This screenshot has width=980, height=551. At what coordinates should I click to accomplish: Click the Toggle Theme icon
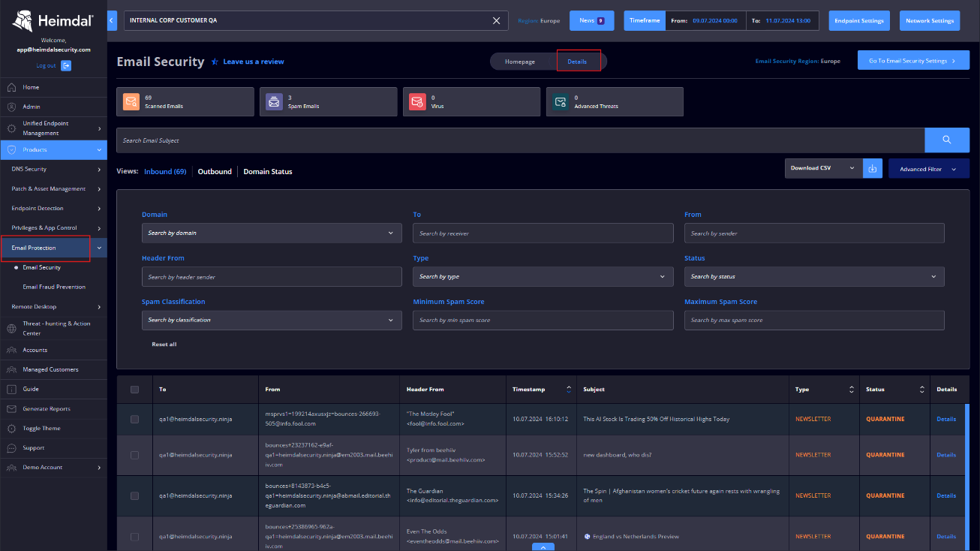[x=11, y=429]
